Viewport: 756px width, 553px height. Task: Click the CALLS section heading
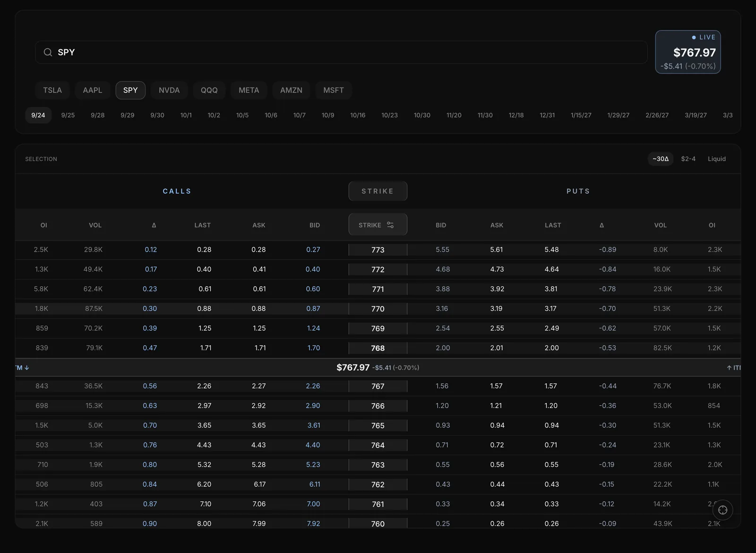[177, 191]
